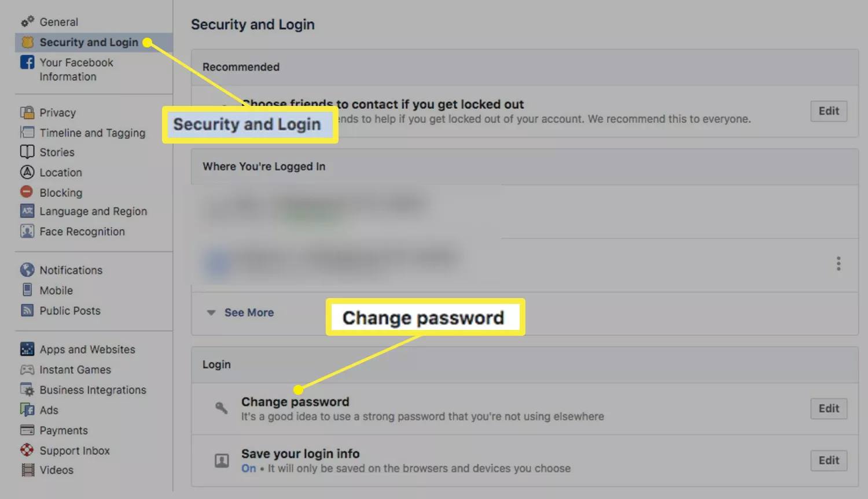The image size is (868, 499).
Task: Edit the Save your login info setting
Action: [829, 461]
